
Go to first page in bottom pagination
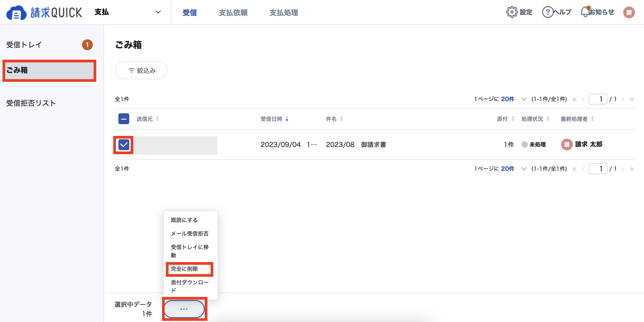tap(574, 169)
